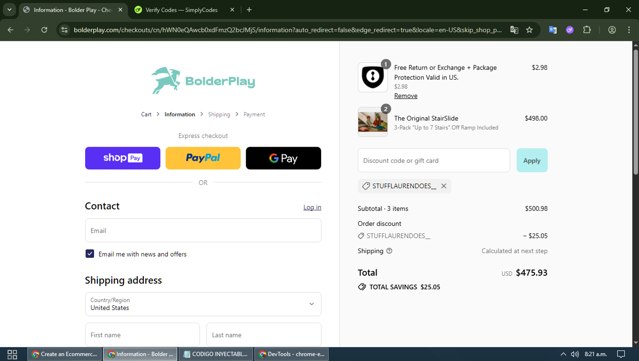Select the Shipping breadcrumb step

[219, 114]
